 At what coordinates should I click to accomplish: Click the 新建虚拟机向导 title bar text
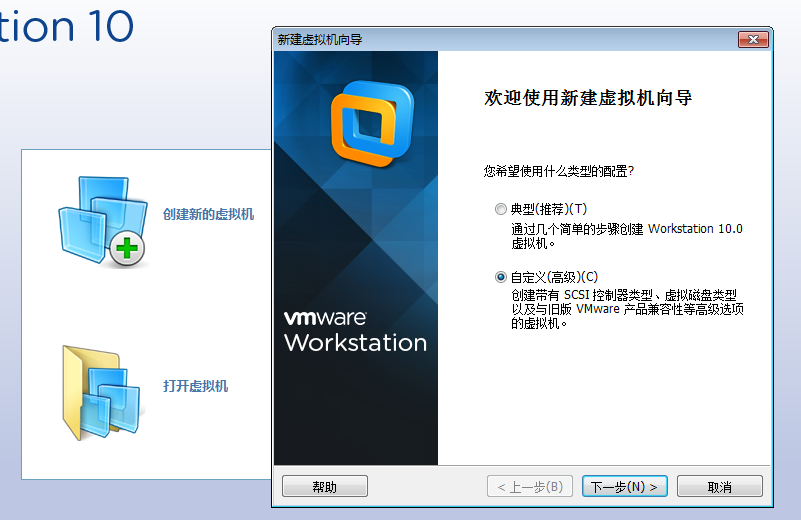click(x=320, y=39)
